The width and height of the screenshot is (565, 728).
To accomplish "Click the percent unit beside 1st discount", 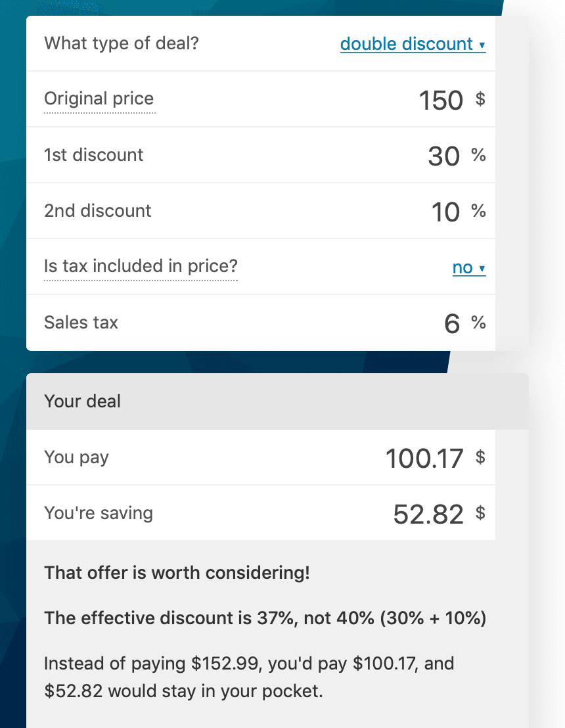I will click(478, 156).
